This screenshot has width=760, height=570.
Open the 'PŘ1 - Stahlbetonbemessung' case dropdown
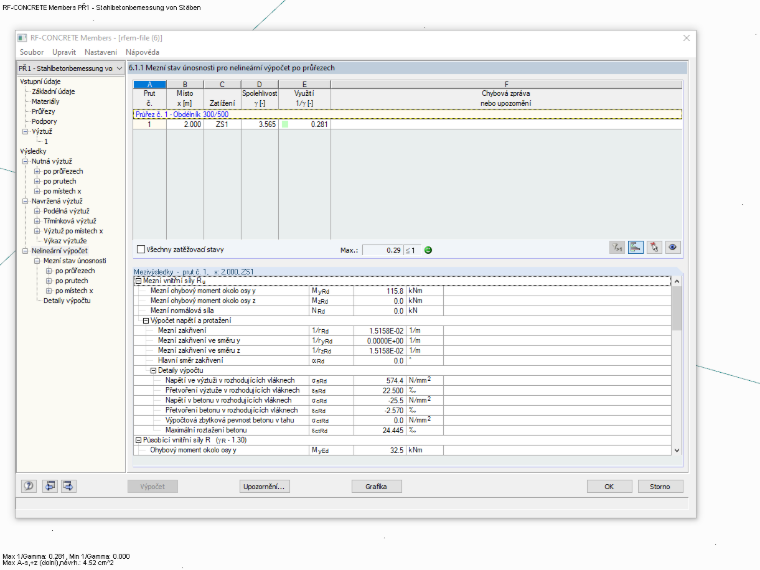point(71,68)
